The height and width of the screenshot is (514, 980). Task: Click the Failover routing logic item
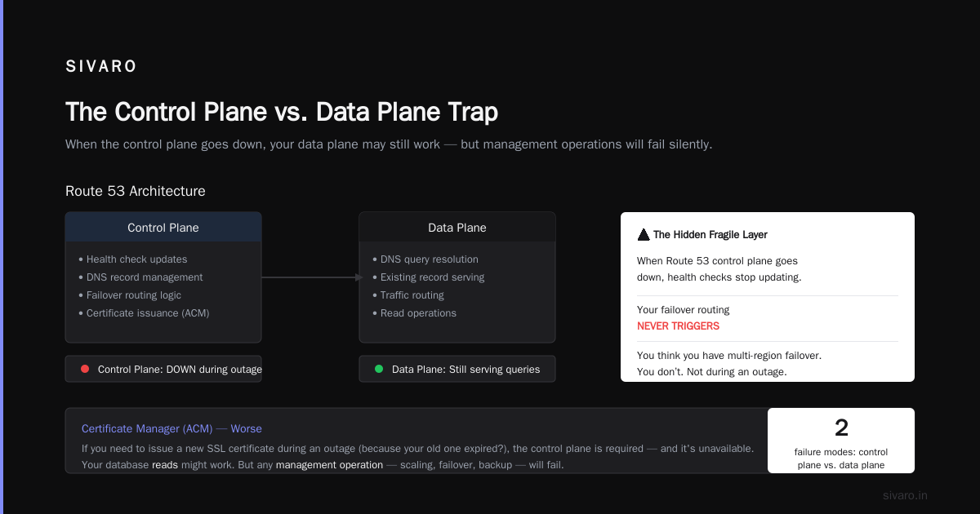(x=130, y=295)
